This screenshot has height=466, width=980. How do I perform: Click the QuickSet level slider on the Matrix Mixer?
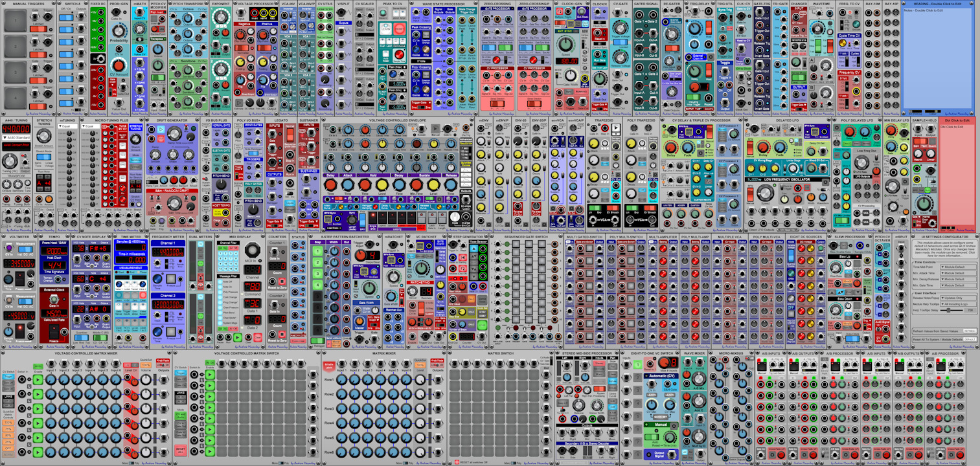pos(420,365)
